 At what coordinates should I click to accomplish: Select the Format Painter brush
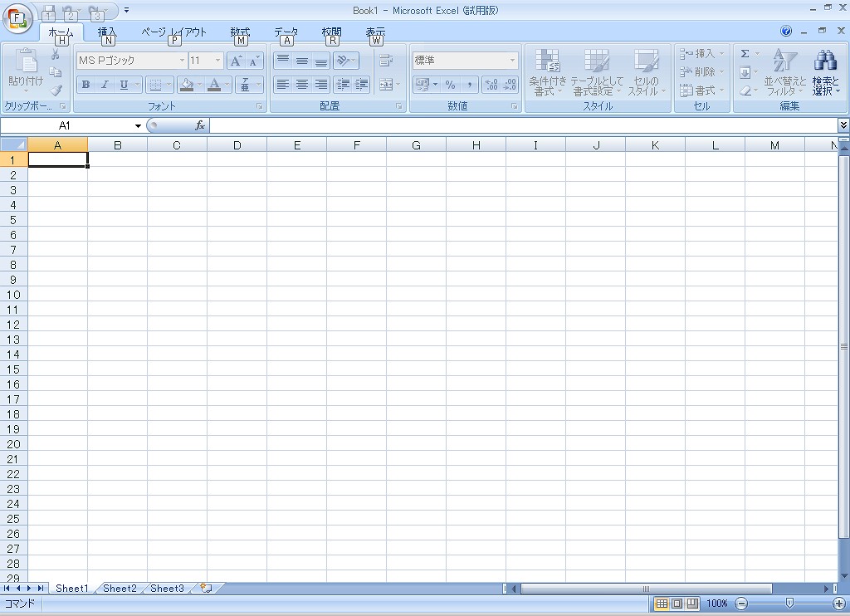56,90
